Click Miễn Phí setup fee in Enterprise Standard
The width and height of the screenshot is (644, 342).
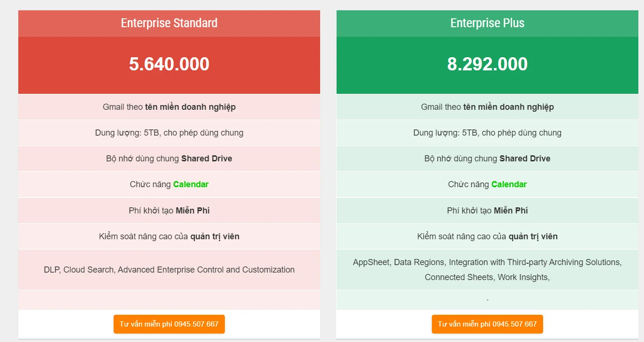[x=192, y=211]
